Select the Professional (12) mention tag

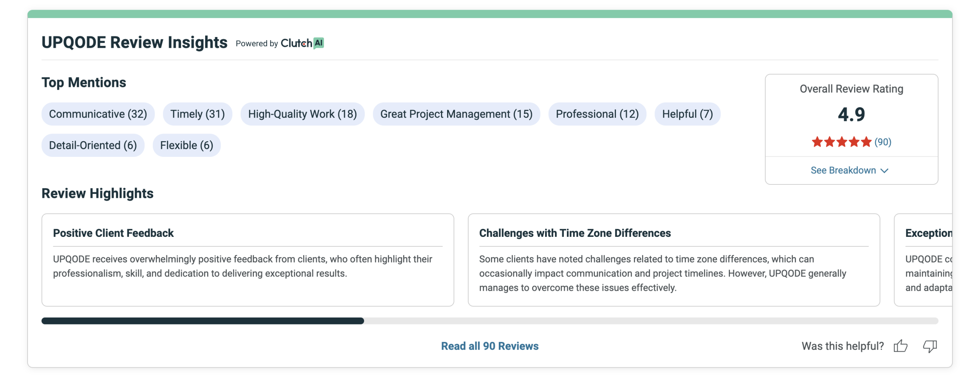point(597,114)
